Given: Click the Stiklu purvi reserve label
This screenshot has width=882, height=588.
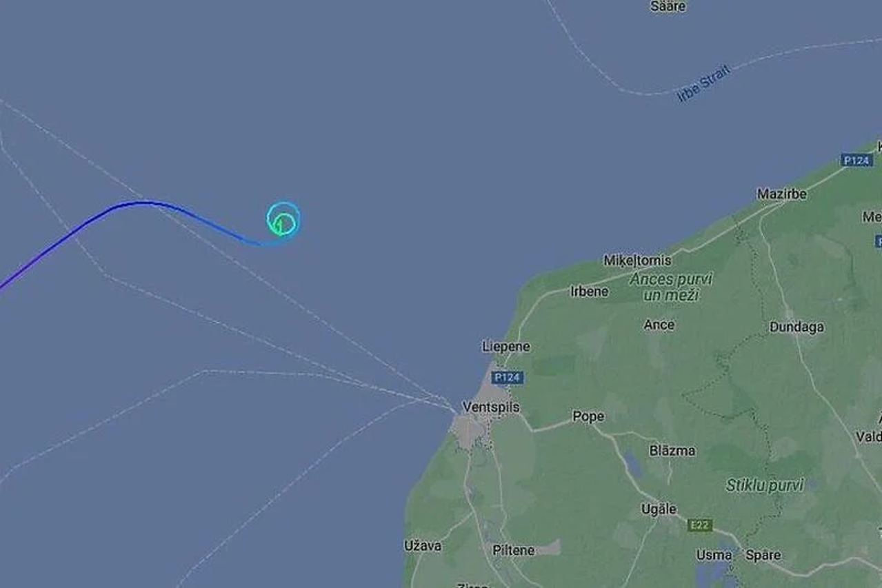Looking at the screenshot, I should point(765,485).
